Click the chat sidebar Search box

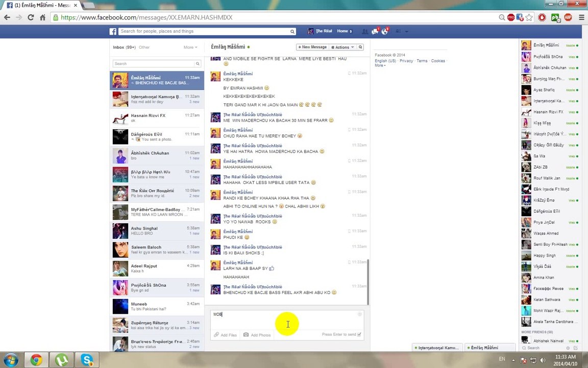coord(543,348)
